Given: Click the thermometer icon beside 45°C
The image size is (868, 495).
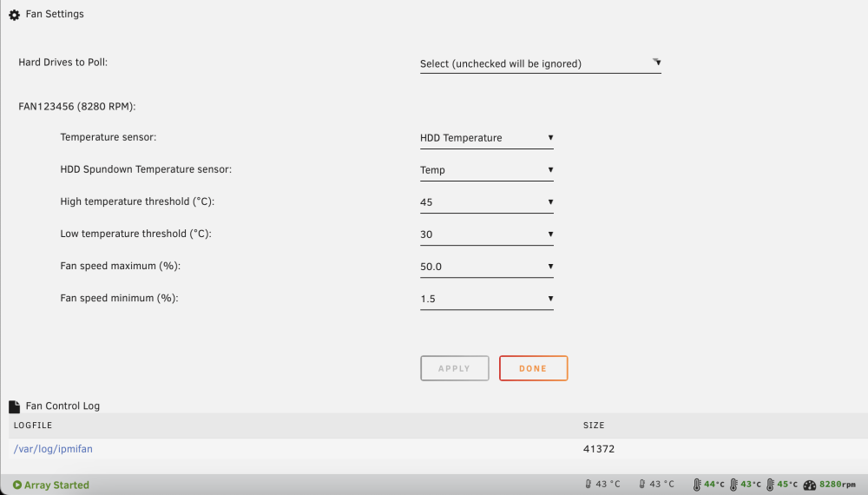Looking at the screenshot, I should point(770,485).
